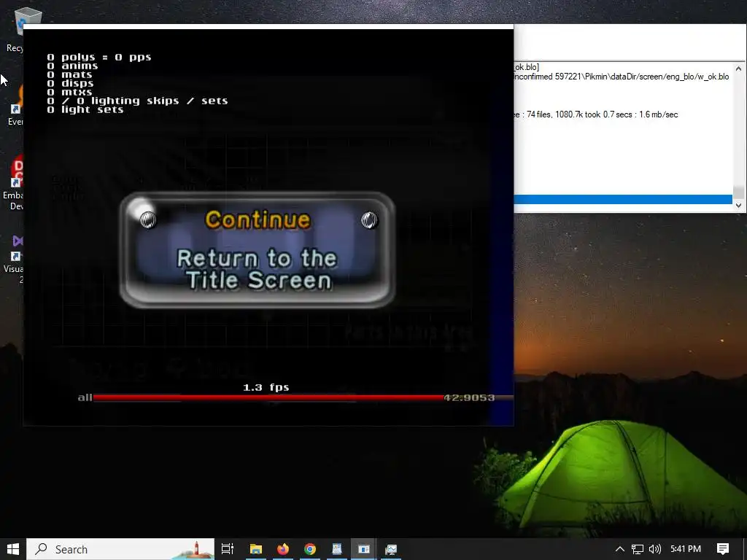Launch Firefox from the taskbar
The height and width of the screenshot is (560, 747).
283,549
